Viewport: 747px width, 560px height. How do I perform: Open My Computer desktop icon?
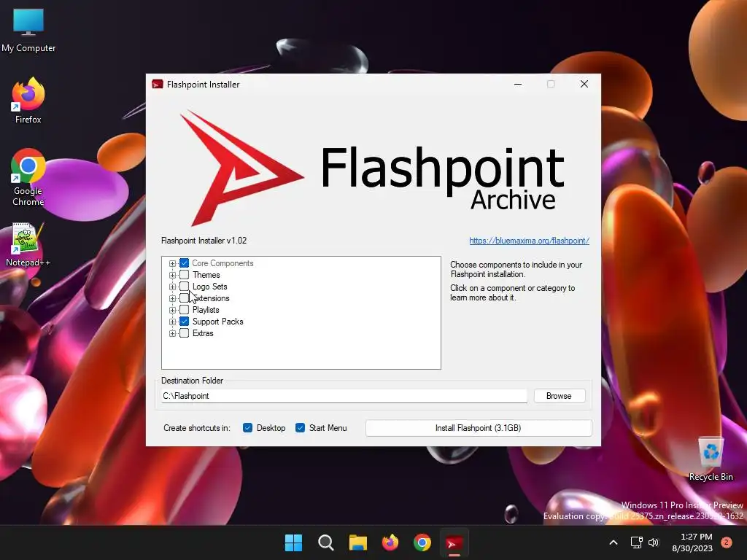(28, 30)
